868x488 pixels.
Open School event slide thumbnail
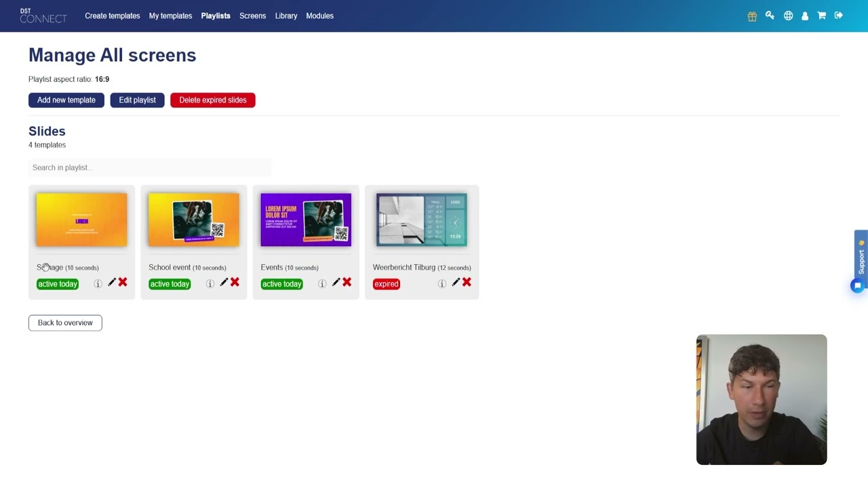pyautogui.click(x=194, y=220)
